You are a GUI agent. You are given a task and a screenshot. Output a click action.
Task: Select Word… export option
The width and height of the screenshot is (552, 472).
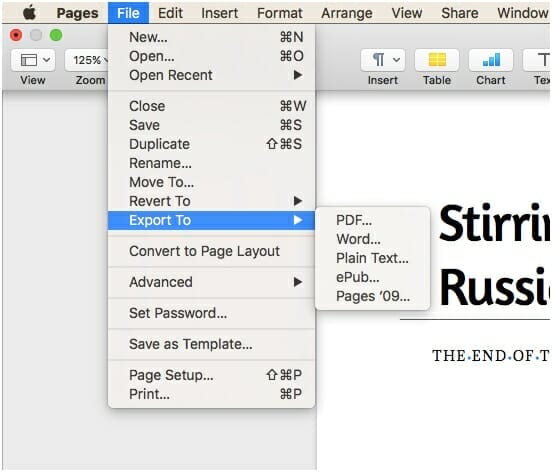click(358, 239)
